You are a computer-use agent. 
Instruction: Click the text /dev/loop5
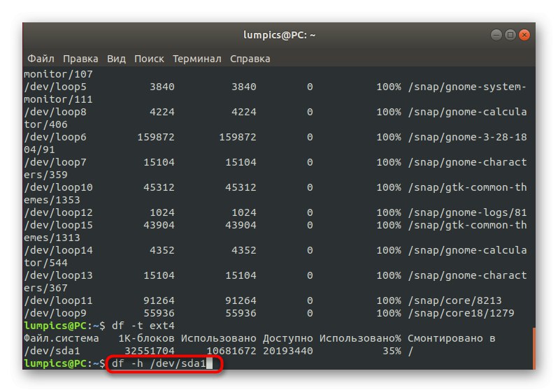(x=55, y=87)
